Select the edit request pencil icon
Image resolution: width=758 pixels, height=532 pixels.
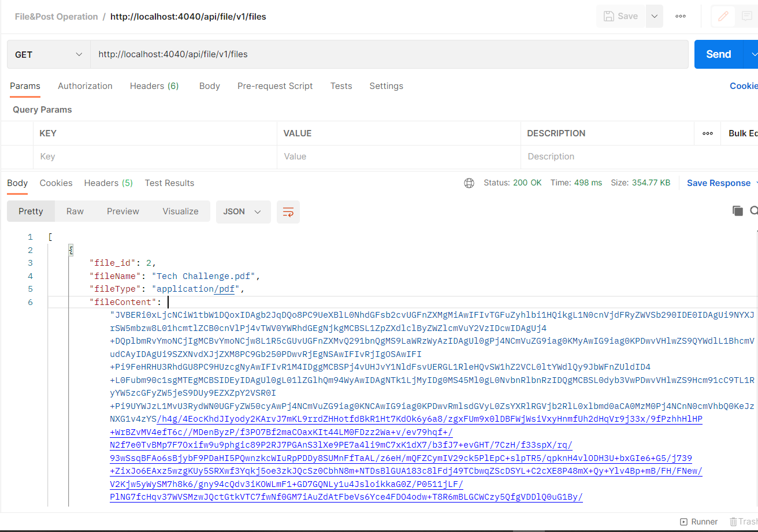click(x=723, y=16)
